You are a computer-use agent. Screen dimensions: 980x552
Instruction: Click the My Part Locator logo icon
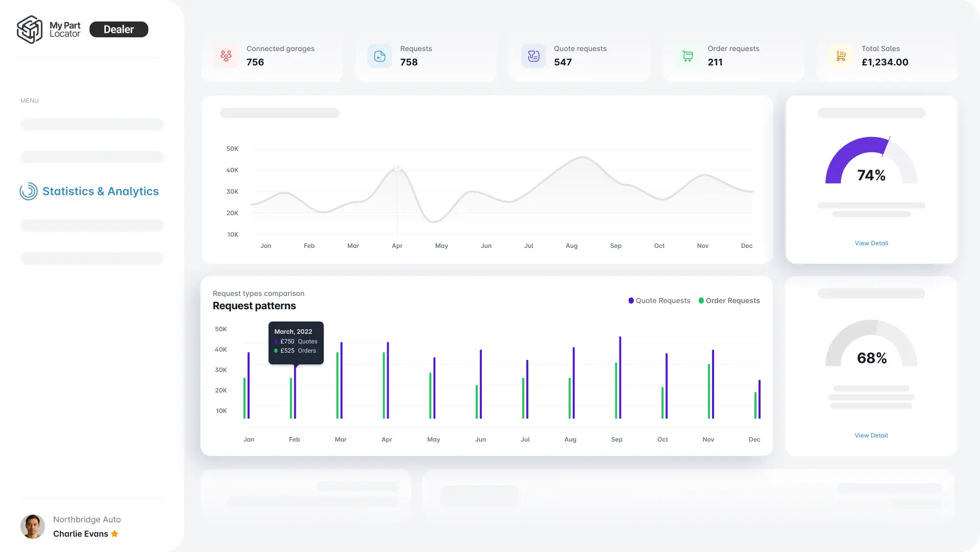click(x=30, y=30)
